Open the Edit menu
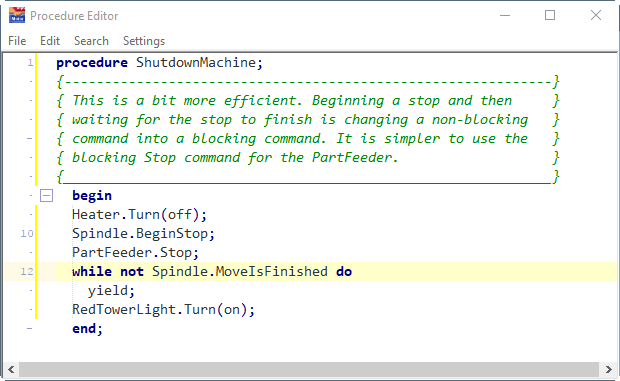620x381 pixels. tap(50, 41)
